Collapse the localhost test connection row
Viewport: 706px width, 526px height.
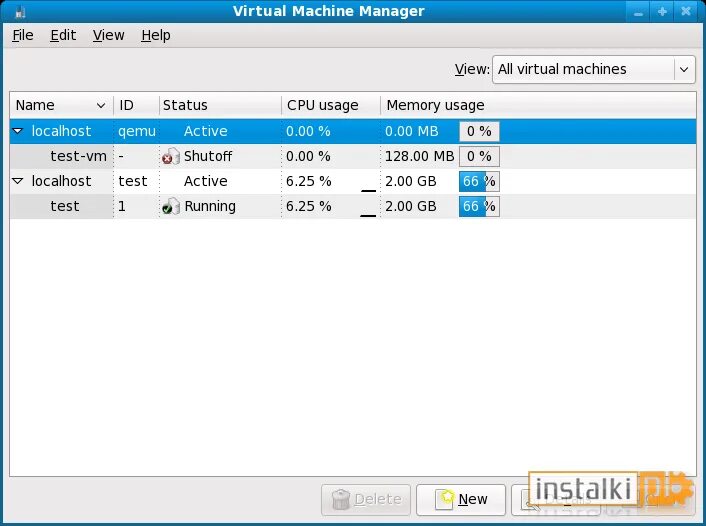pos(18,181)
